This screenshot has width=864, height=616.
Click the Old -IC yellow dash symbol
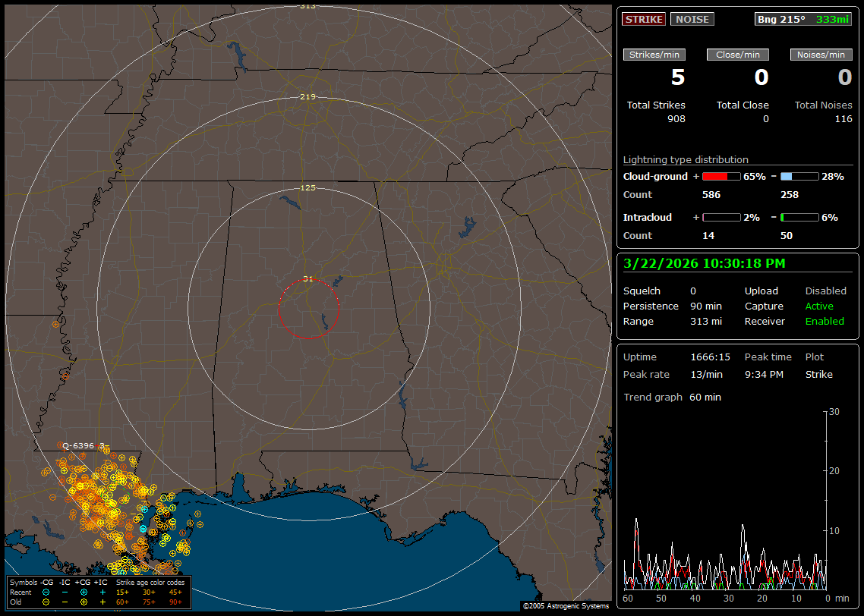pyautogui.click(x=65, y=602)
